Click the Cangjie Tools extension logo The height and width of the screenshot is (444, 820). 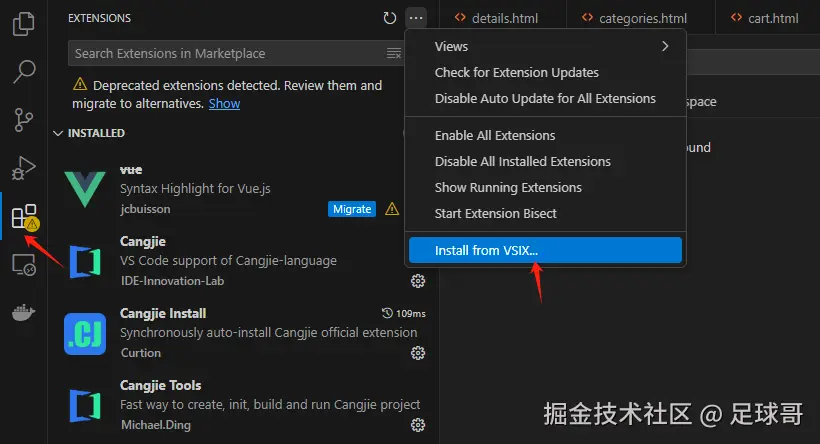click(x=85, y=406)
